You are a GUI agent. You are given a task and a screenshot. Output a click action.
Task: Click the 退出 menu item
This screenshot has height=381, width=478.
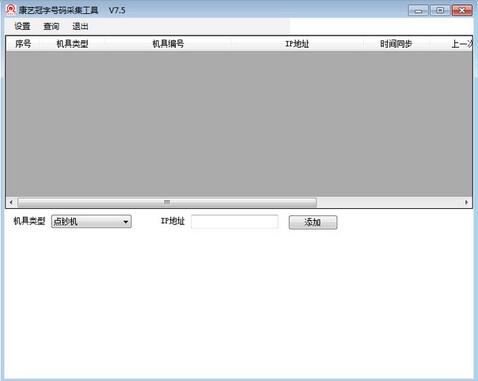[80, 26]
